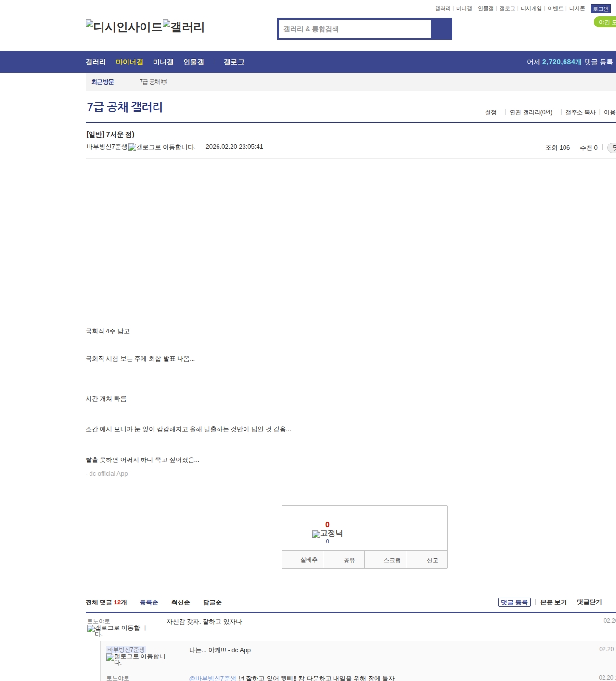Click the 고정닉 recommend icon

click(x=328, y=534)
